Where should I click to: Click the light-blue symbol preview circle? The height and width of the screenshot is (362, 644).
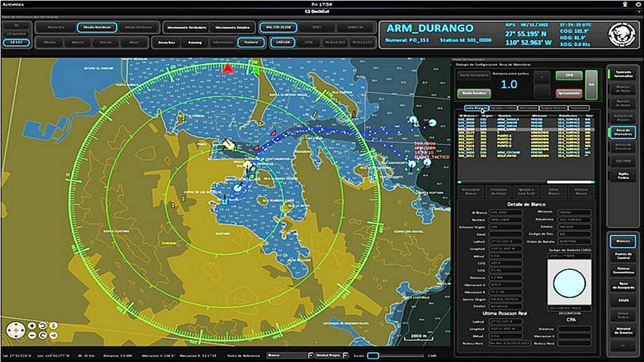569,283
